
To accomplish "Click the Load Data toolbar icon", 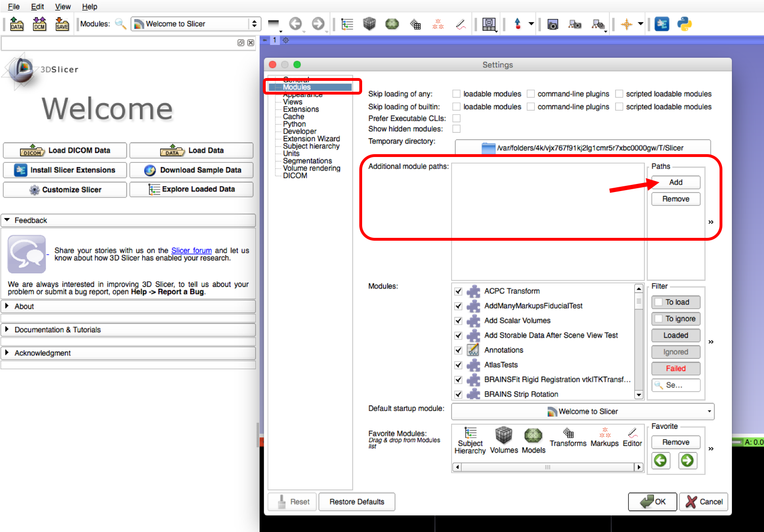I will pos(17,24).
